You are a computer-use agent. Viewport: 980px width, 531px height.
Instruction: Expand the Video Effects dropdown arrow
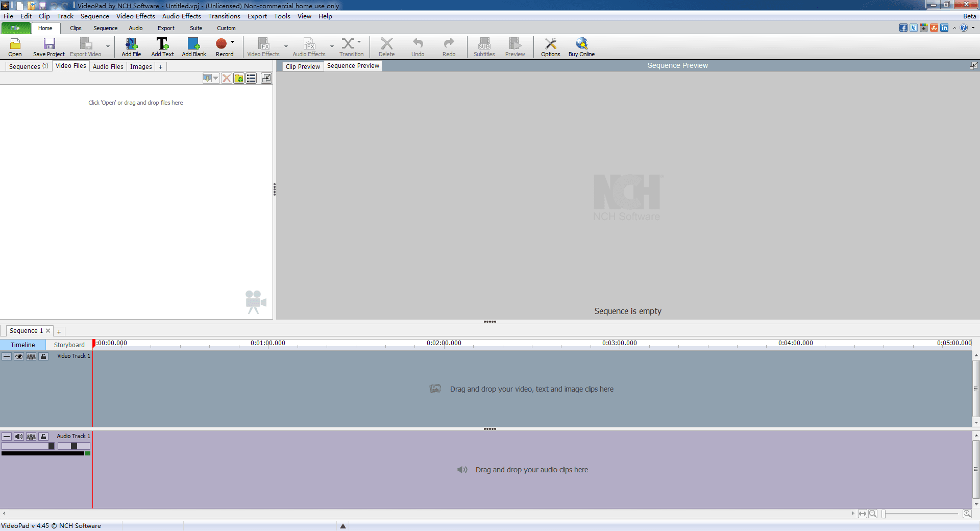click(286, 46)
